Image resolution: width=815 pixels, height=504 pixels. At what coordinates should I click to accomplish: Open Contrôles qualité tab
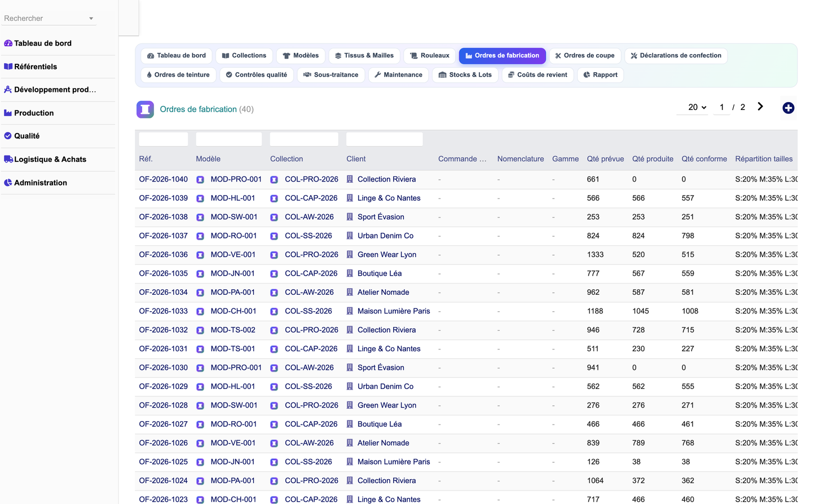[x=257, y=75]
